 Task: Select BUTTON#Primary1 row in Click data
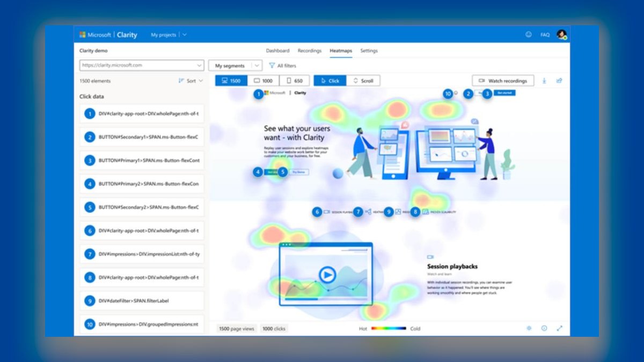(142, 160)
